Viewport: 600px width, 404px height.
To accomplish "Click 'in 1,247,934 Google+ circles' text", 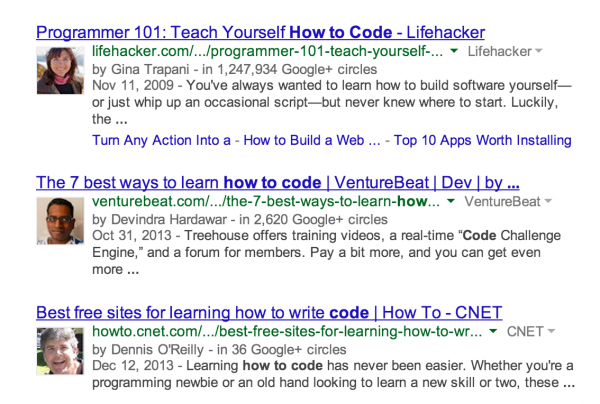I will (x=290, y=69).
